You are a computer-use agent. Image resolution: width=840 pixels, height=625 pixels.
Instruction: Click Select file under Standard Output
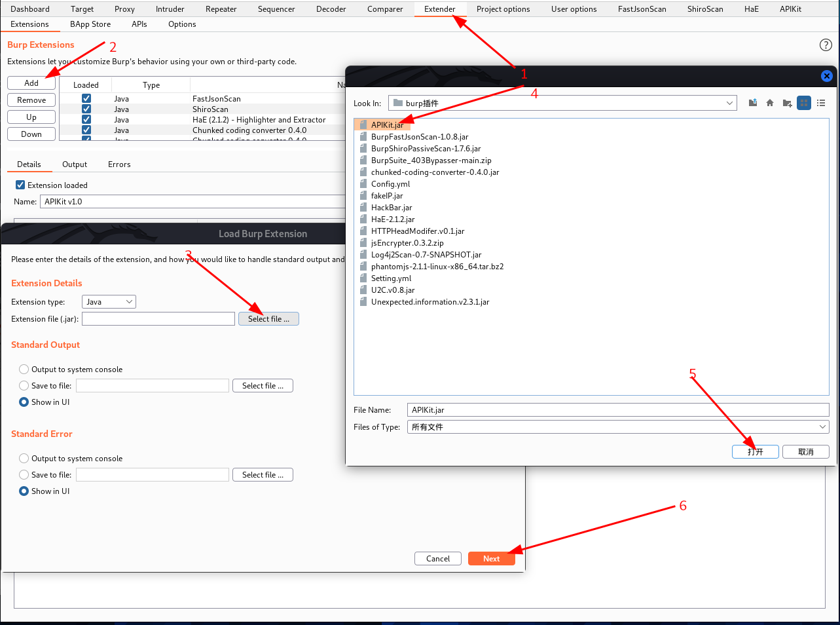point(263,386)
